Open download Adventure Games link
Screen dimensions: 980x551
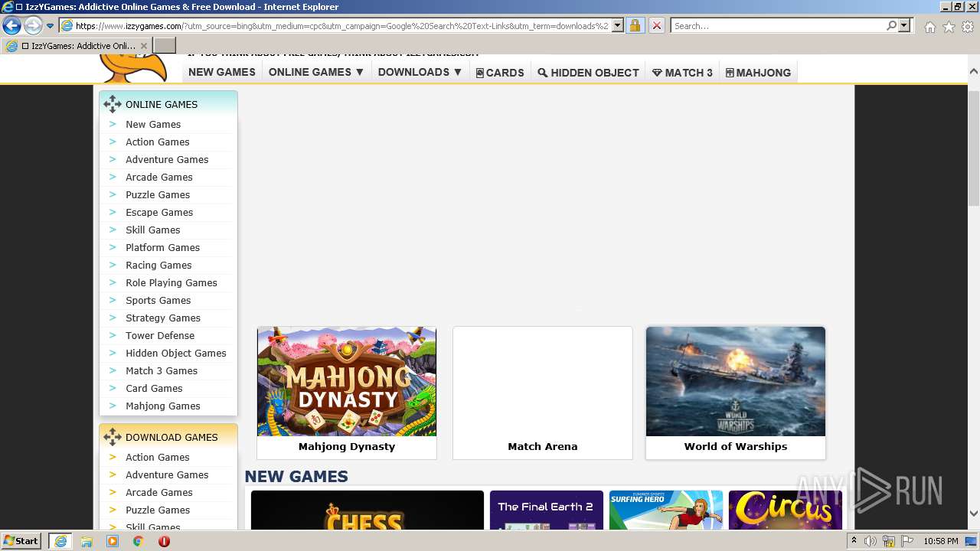point(167,474)
